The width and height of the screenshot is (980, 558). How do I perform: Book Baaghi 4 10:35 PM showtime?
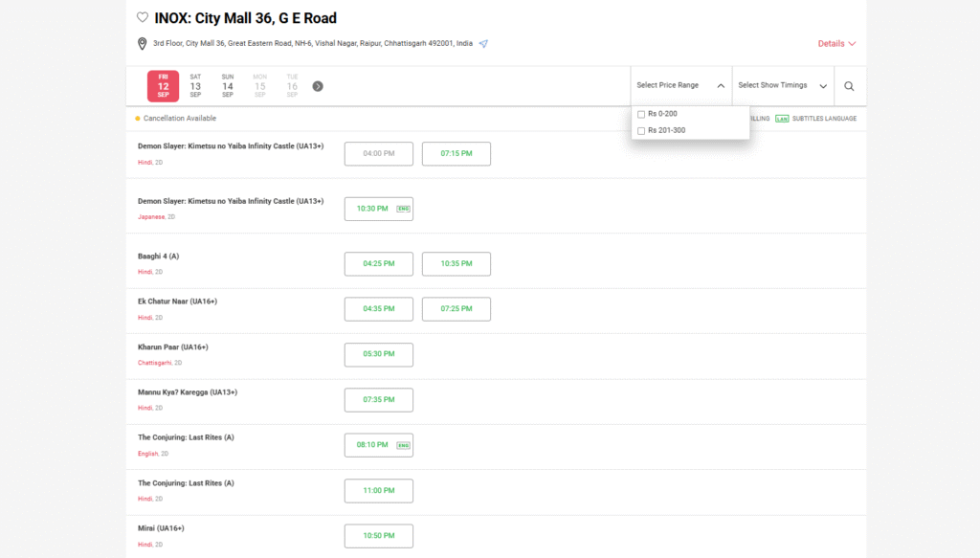[456, 264]
